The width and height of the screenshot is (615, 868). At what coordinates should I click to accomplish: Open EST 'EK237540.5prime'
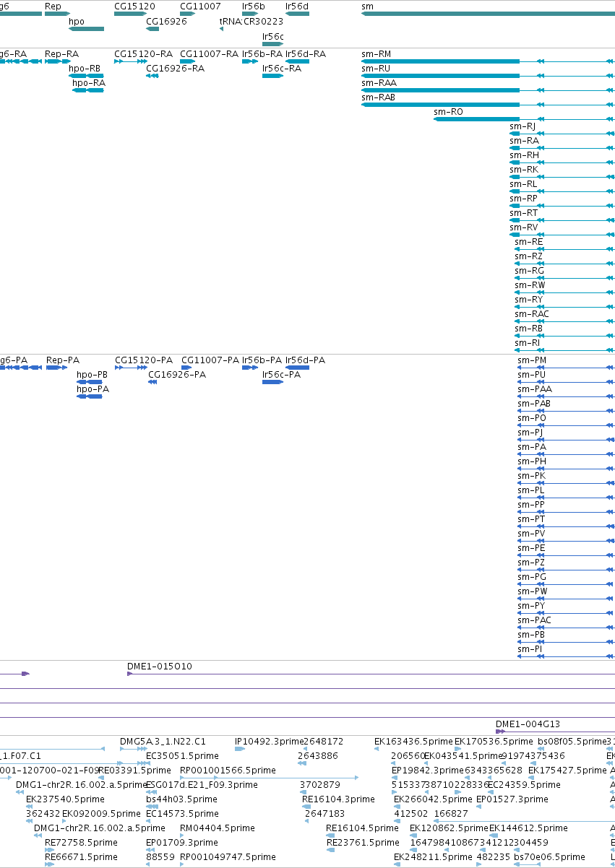point(65,799)
